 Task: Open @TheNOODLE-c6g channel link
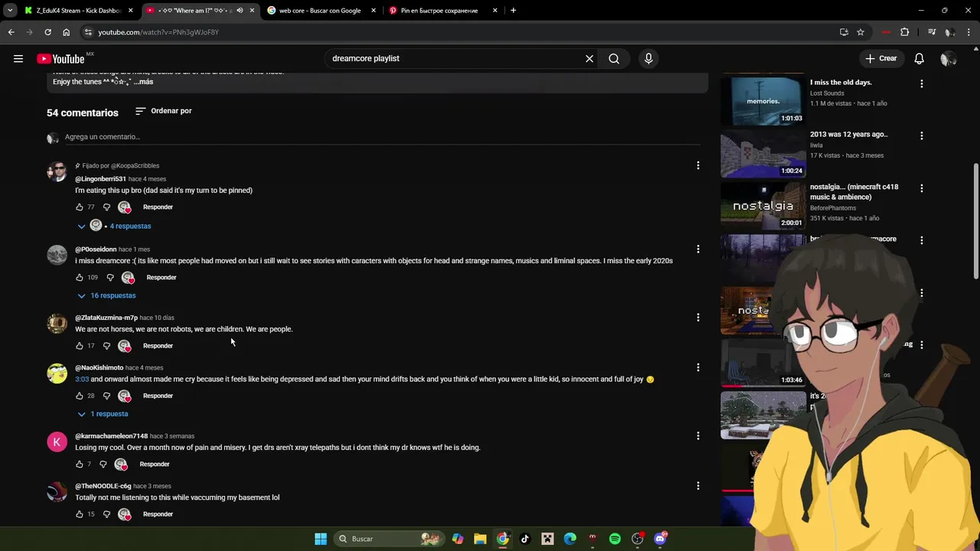click(x=103, y=486)
